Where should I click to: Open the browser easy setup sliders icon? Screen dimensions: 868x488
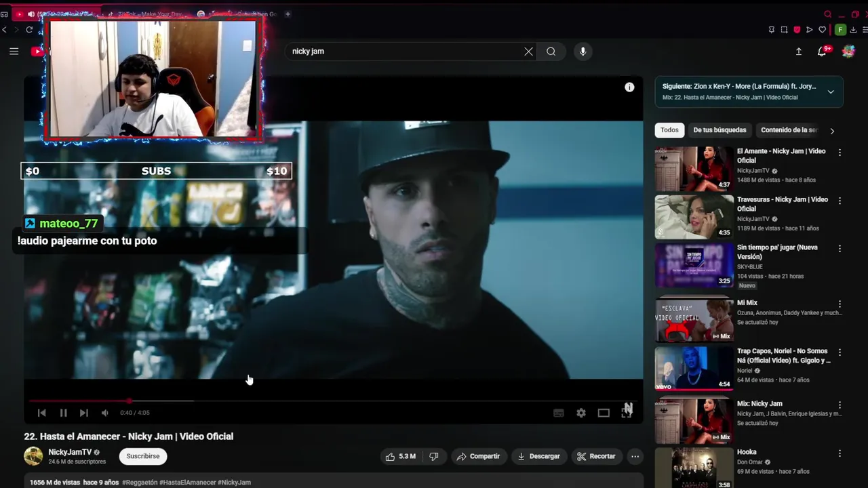pos(865,30)
